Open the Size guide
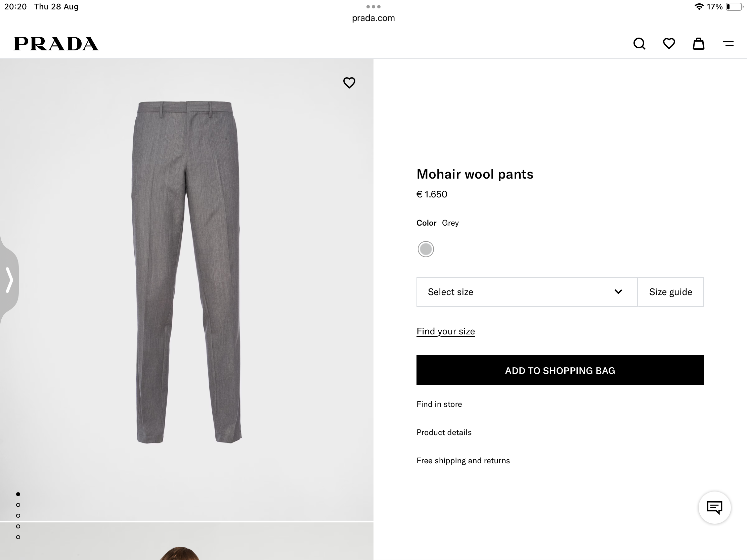 point(670,292)
